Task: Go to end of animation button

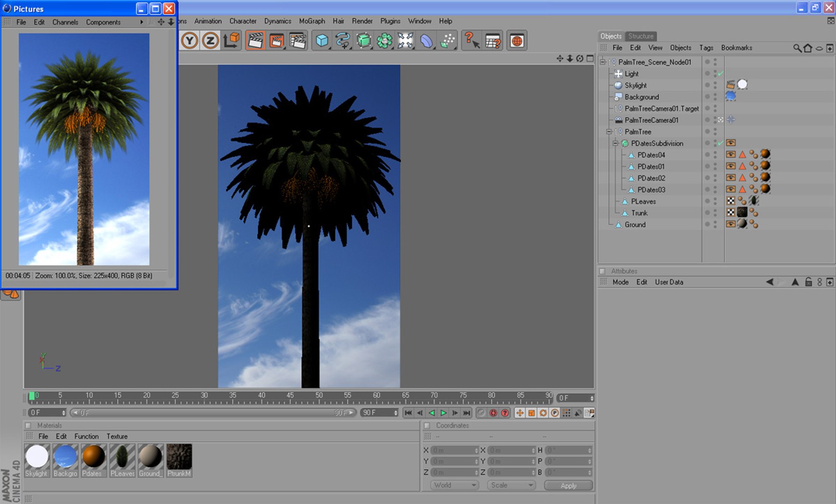Action: (466, 413)
